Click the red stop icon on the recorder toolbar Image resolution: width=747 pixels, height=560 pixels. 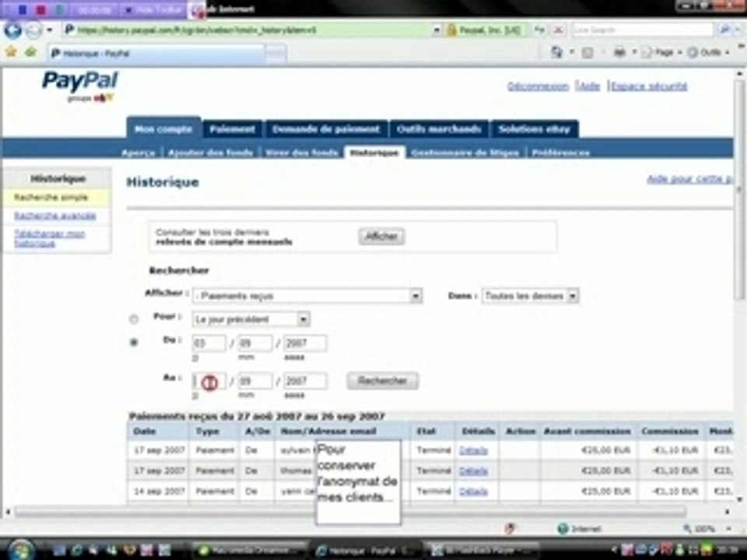[x=41, y=9]
